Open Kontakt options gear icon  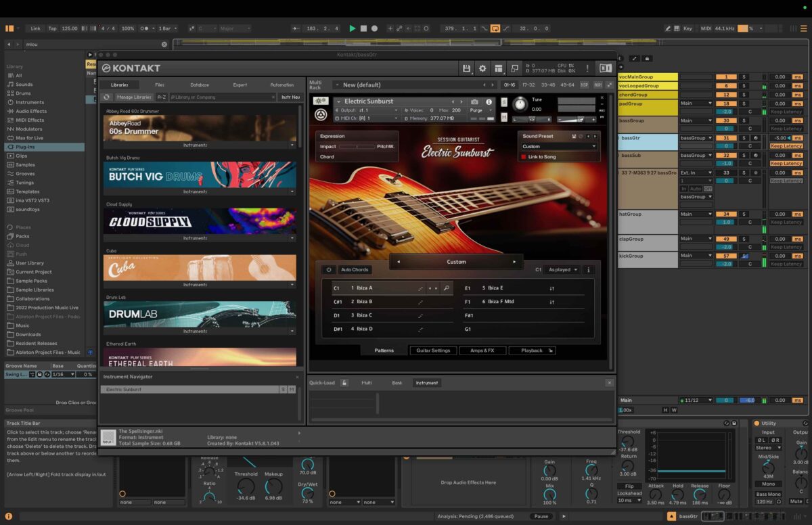[482, 68]
